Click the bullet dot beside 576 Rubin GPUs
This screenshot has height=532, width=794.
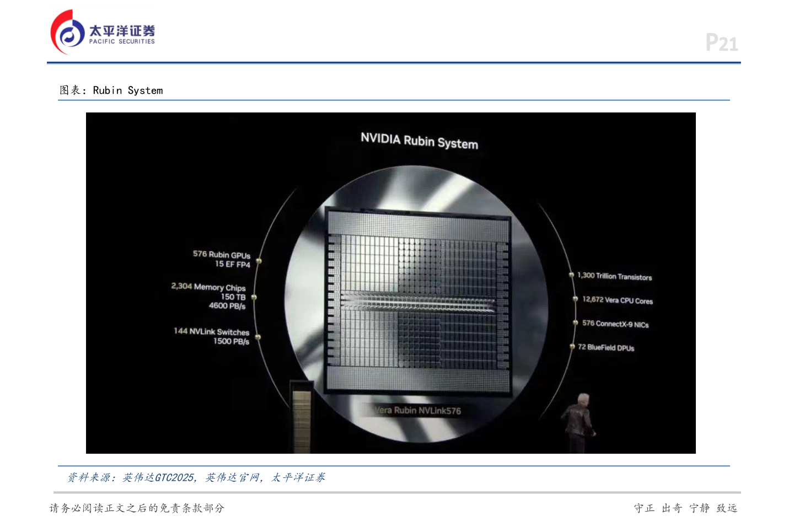[x=259, y=261]
